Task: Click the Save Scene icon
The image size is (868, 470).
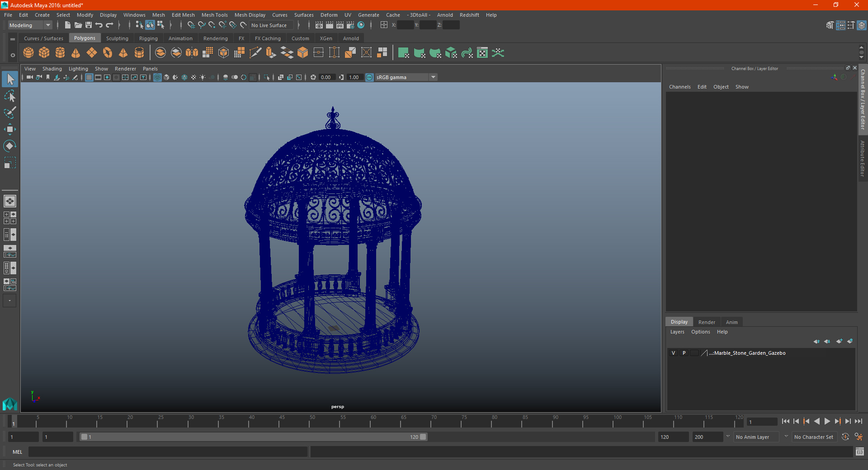Action: point(89,25)
